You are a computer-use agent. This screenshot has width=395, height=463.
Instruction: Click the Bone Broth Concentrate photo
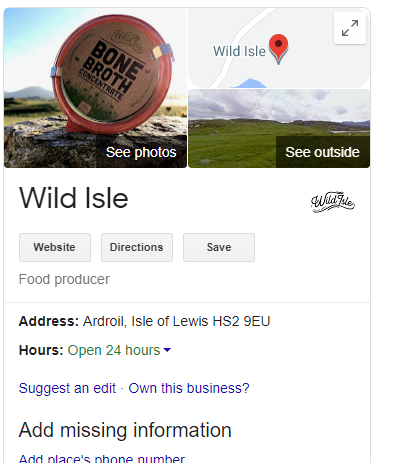click(x=95, y=88)
